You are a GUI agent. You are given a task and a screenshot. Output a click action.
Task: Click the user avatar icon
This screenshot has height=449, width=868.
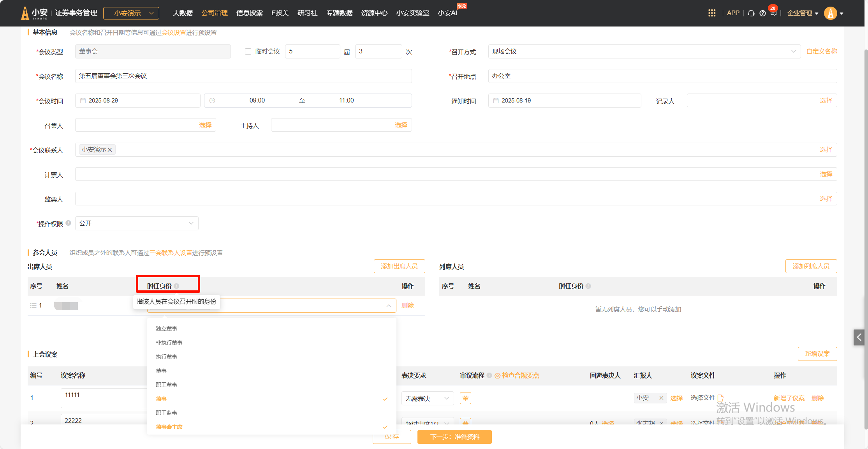coord(830,13)
